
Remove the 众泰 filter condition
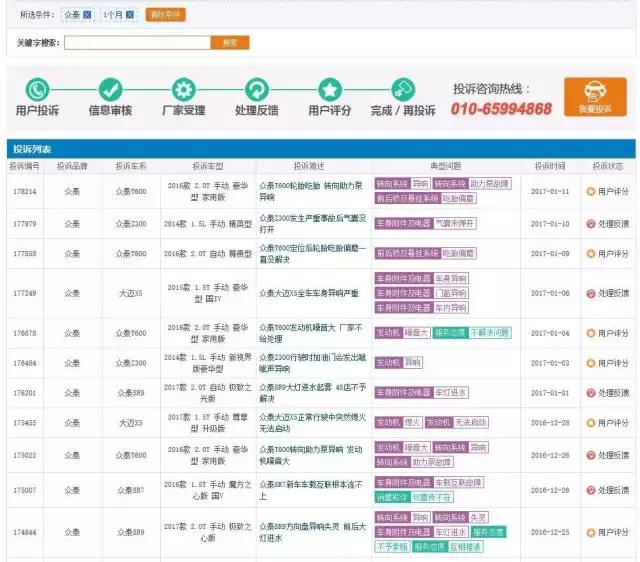87,15
